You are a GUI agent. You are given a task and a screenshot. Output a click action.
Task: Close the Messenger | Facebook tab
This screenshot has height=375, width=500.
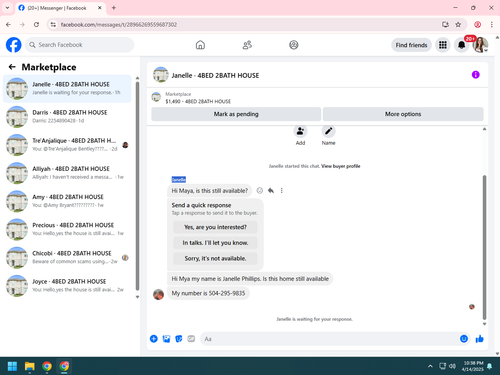100,8
